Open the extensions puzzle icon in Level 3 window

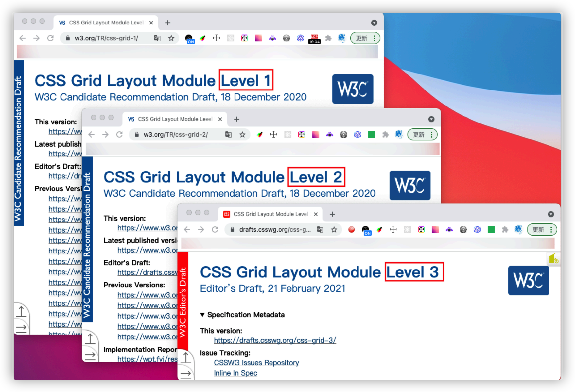pyautogui.click(x=505, y=229)
